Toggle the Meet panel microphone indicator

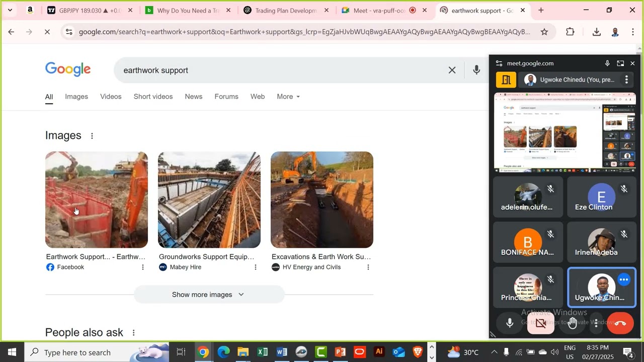[607, 63]
